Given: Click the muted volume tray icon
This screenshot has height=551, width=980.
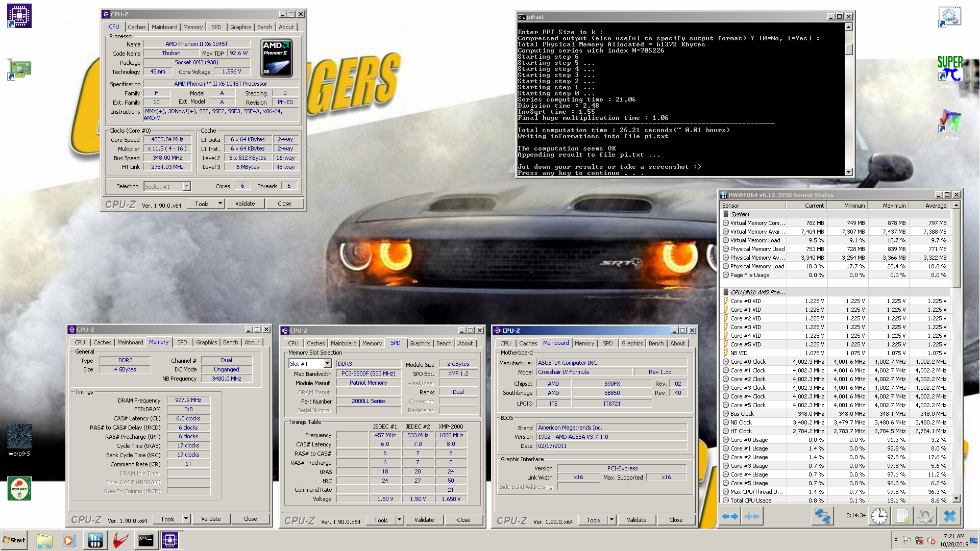Looking at the screenshot, I should (931, 540).
